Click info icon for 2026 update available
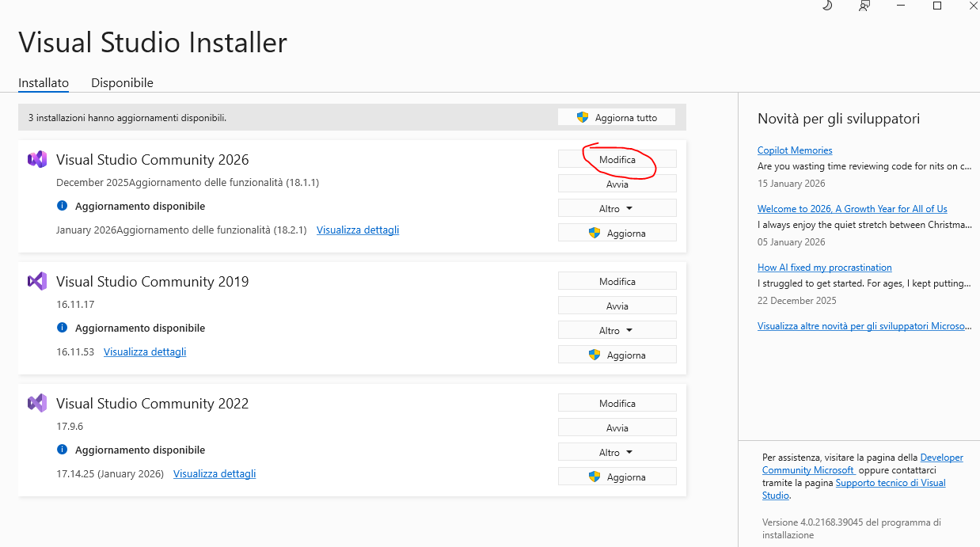This screenshot has width=980, height=547. click(63, 206)
